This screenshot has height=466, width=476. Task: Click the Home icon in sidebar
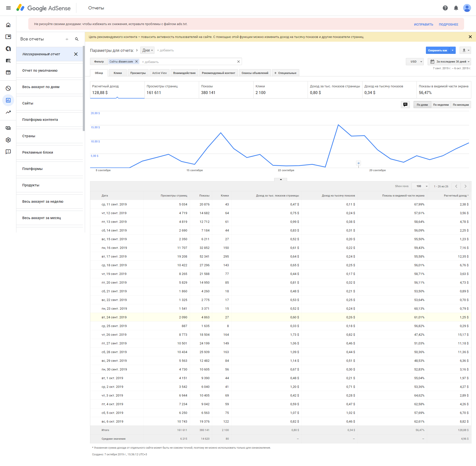click(x=8, y=25)
